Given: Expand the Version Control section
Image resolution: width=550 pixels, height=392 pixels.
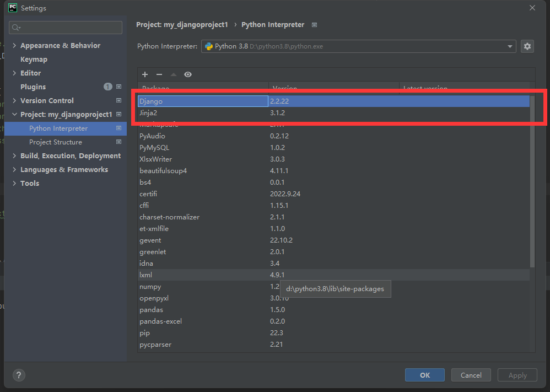Looking at the screenshot, I should (14, 100).
